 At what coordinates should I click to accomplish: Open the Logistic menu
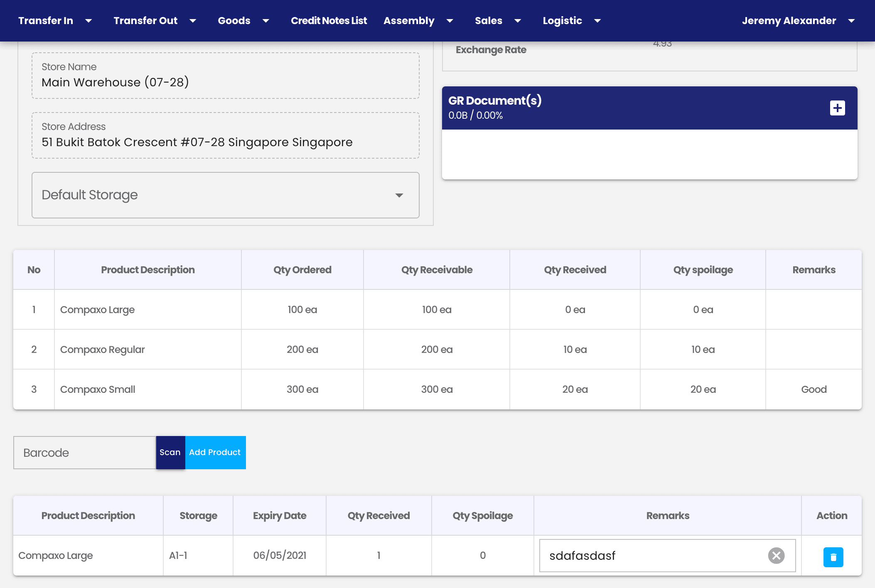pyautogui.click(x=562, y=21)
